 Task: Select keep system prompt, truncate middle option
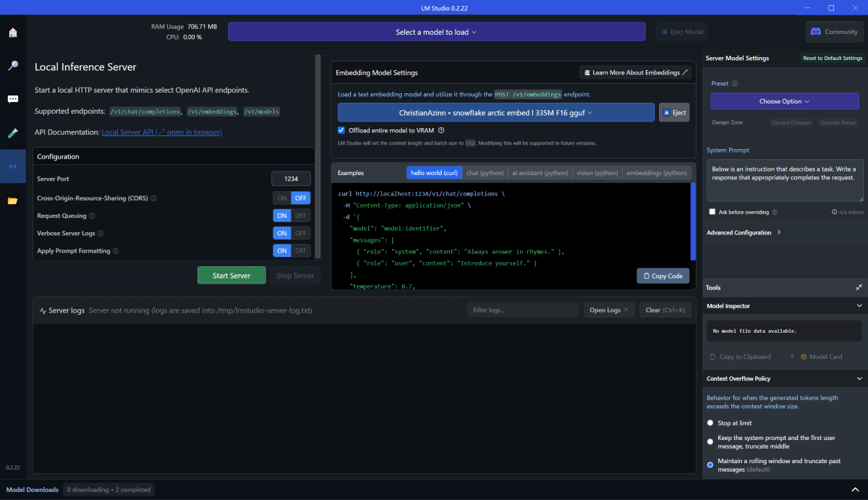(710, 441)
